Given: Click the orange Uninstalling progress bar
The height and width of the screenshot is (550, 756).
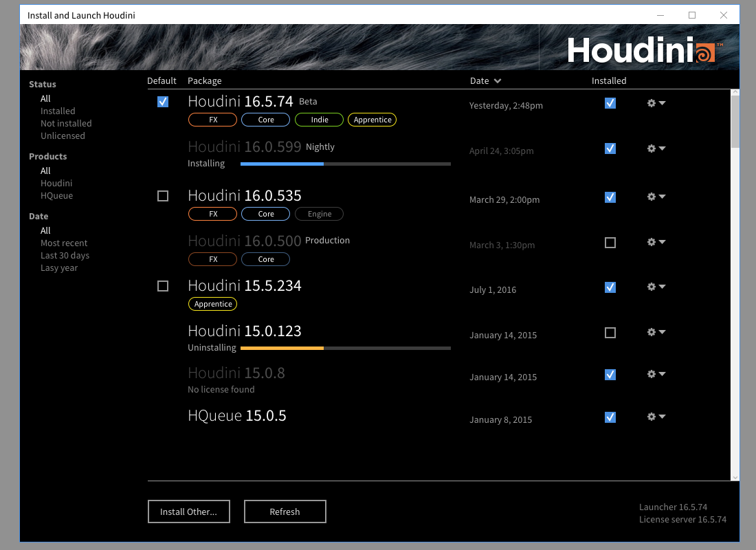Looking at the screenshot, I should (346, 349).
